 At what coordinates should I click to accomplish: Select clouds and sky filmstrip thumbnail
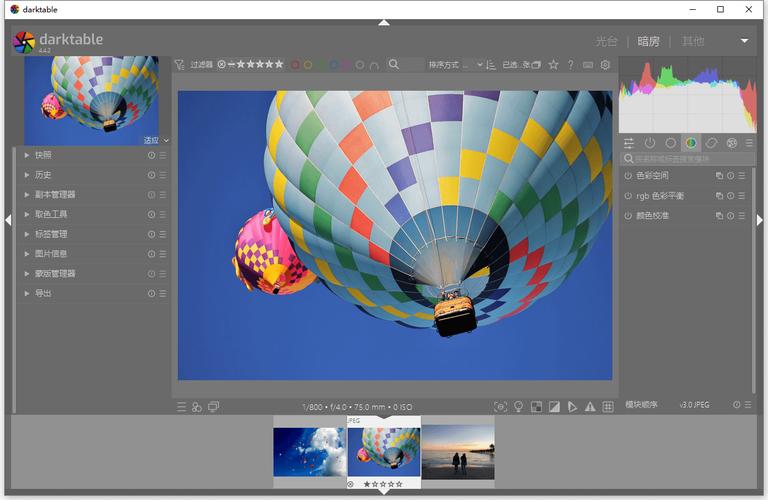coord(310,452)
